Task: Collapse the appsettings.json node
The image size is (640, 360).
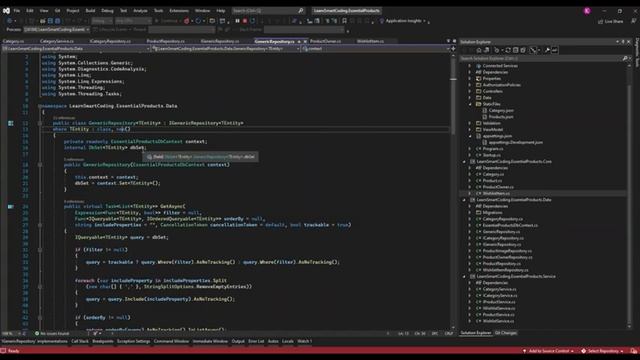Action: [470, 136]
